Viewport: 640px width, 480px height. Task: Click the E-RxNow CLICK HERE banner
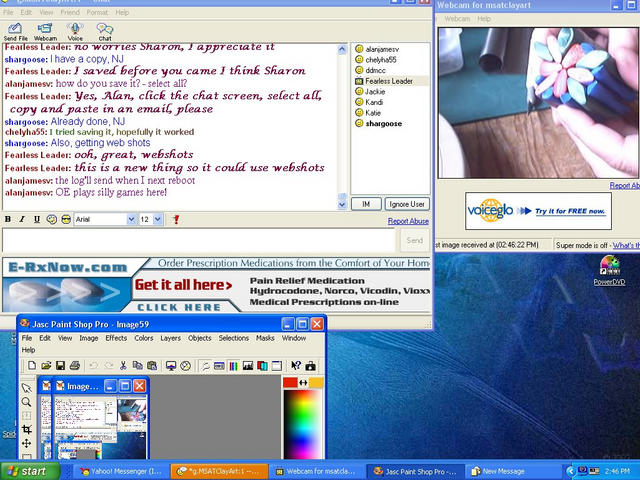(179, 307)
